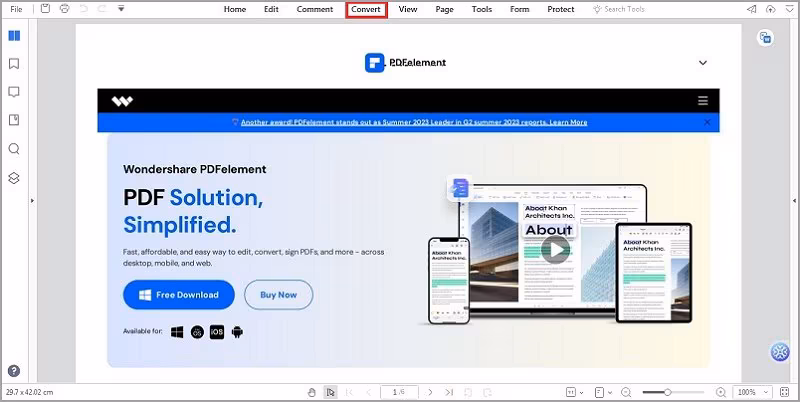The width and height of the screenshot is (800, 402).
Task: Open the Page tab
Action: click(444, 9)
